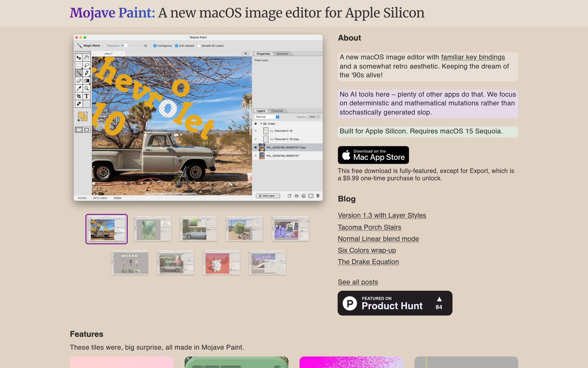588x368 pixels.
Task: Switch to the Layers tab
Action: (x=261, y=111)
